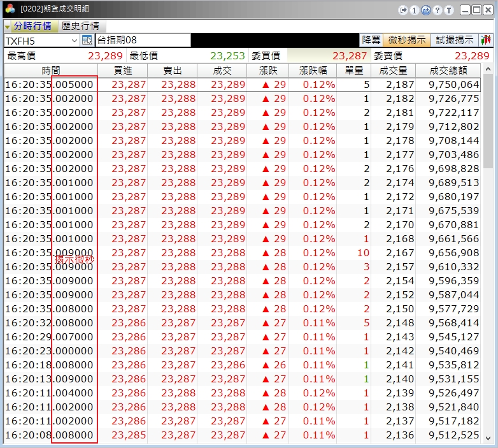Toggle the 試撮揭示 option

(455, 40)
